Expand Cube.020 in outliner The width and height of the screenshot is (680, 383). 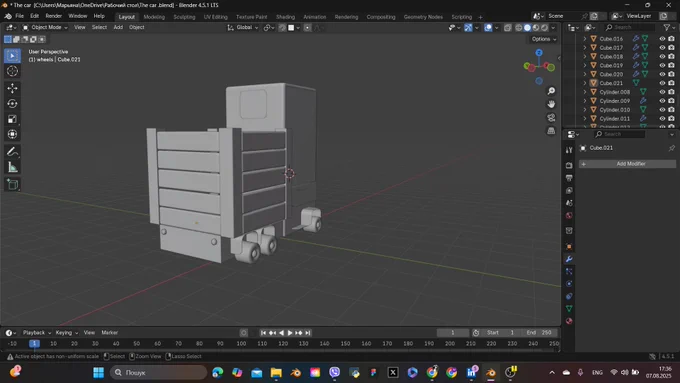(585, 74)
